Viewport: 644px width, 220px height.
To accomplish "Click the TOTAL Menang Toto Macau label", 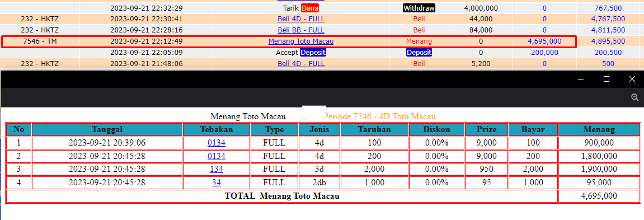I will point(282,196).
